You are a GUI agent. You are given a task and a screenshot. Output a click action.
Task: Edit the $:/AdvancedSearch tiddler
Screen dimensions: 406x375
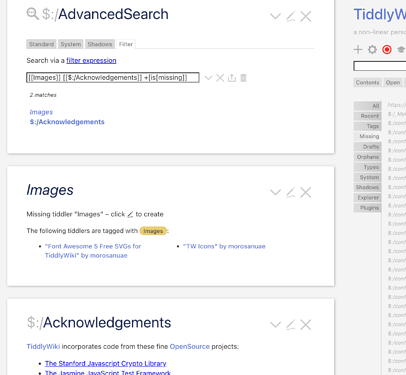click(291, 16)
